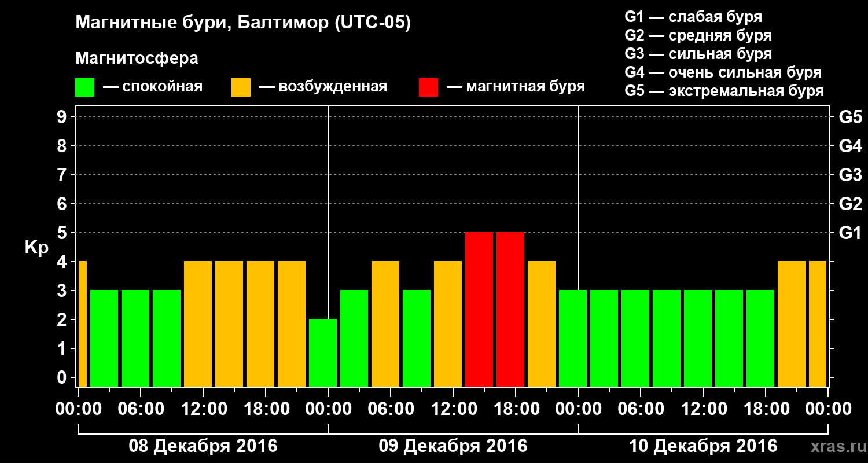Click the legend text '— возбужденная'
This screenshot has height=463, width=868.
(323, 87)
